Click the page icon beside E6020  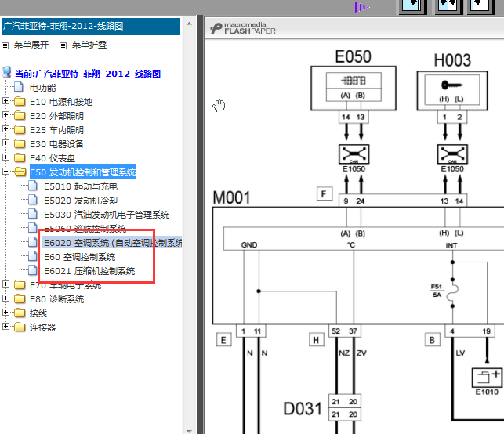(32, 242)
